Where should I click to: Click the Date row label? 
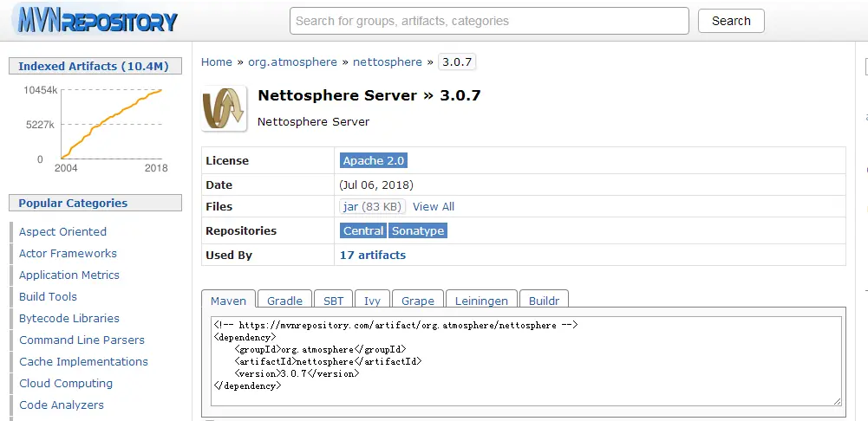tap(219, 185)
